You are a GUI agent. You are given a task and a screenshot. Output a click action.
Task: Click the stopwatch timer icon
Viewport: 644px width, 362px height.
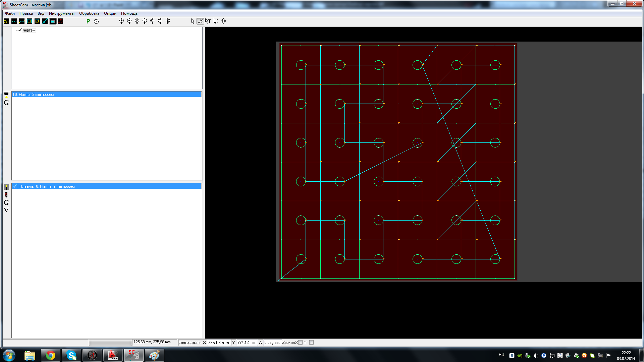coord(96,21)
